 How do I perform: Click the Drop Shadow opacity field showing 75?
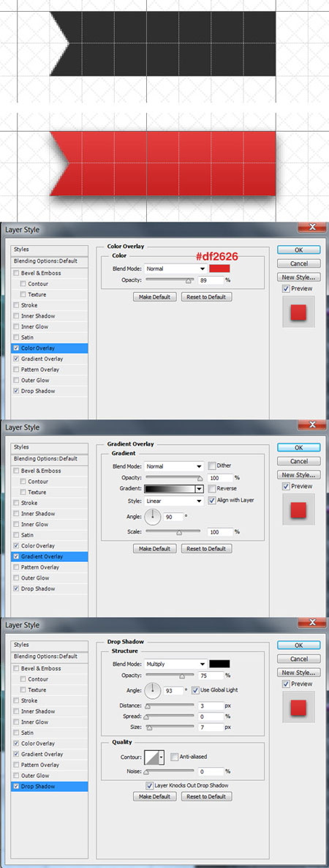210,676
